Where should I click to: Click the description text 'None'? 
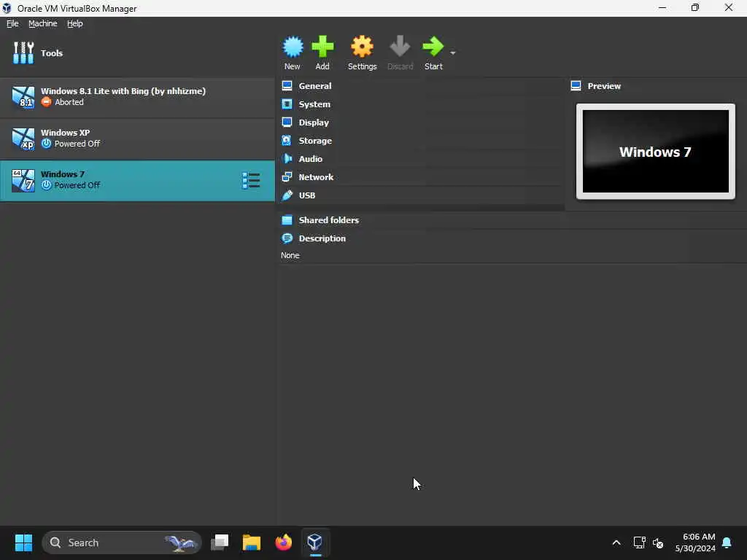(290, 255)
